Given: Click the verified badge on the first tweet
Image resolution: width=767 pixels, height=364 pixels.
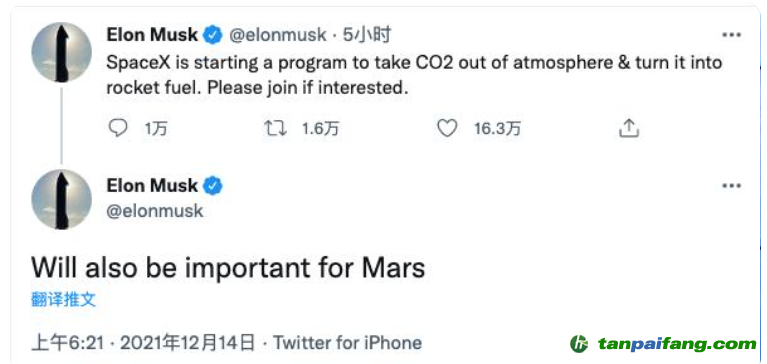Looking at the screenshot, I should 213,35.
